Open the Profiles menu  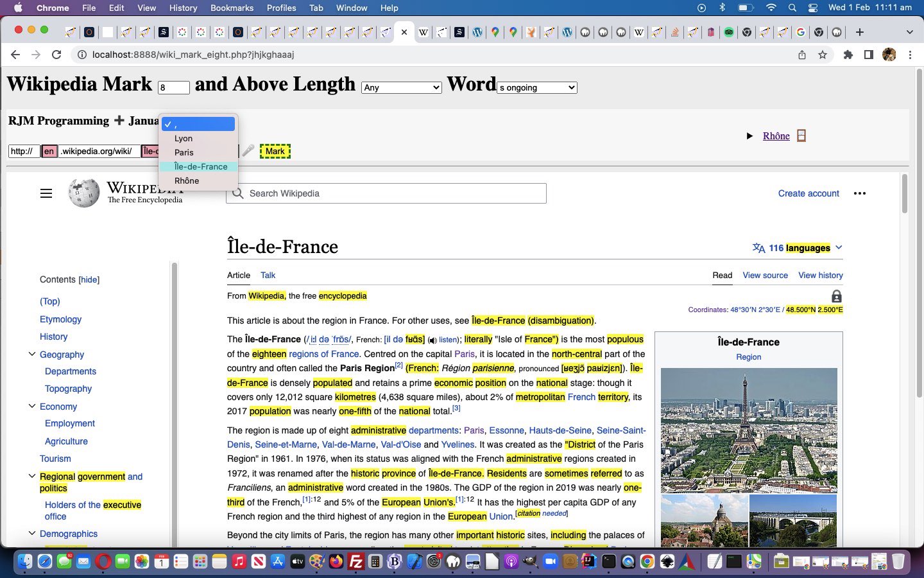[x=281, y=8]
